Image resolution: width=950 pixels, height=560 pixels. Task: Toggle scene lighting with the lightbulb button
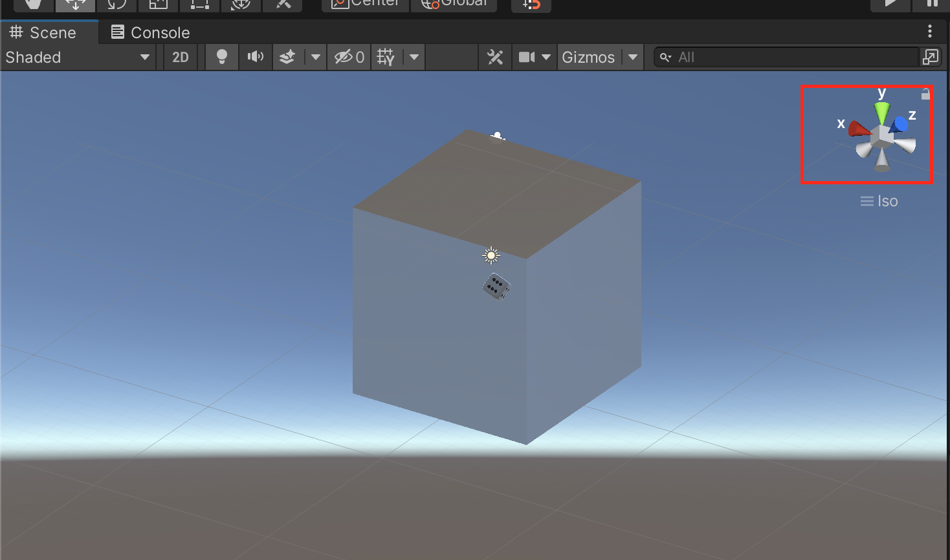(x=222, y=58)
